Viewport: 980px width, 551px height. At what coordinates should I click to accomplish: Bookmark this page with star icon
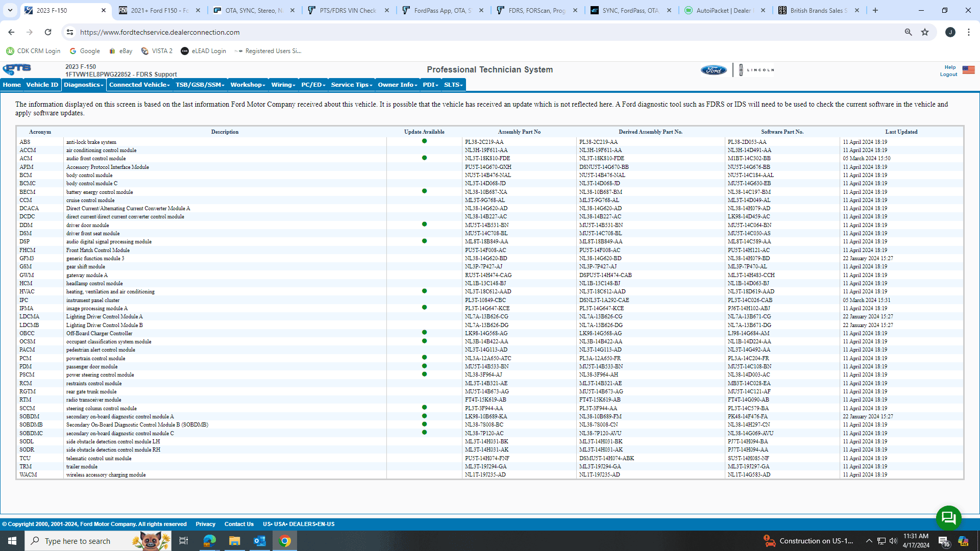[925, 32]
